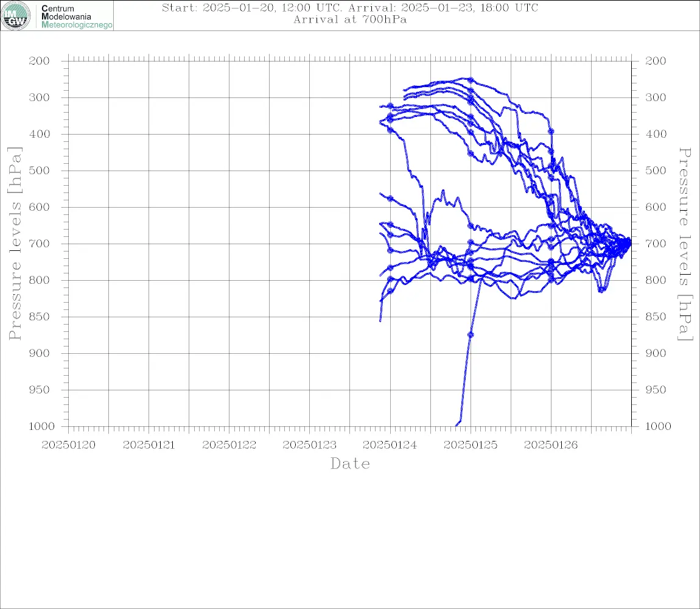Click x-axis date label 20250122
The width and height of the screenshot is (700, 609).
click(229, 445)
